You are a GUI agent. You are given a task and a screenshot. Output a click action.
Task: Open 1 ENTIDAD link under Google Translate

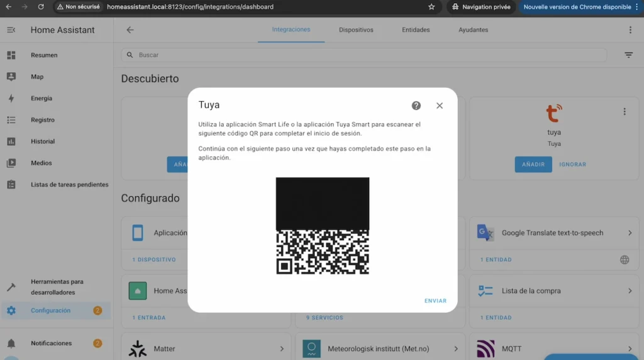496,260
